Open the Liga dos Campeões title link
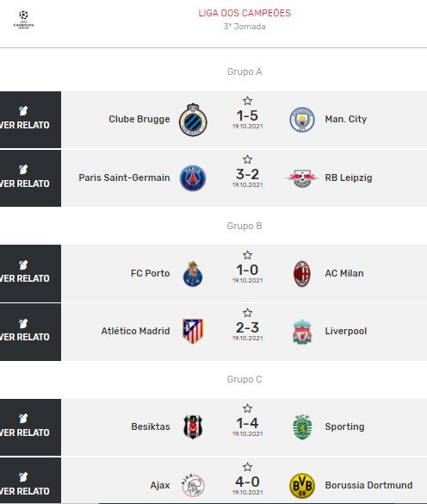Image resolution: width=427 pixels, height=504 pixels. point(244,13)
